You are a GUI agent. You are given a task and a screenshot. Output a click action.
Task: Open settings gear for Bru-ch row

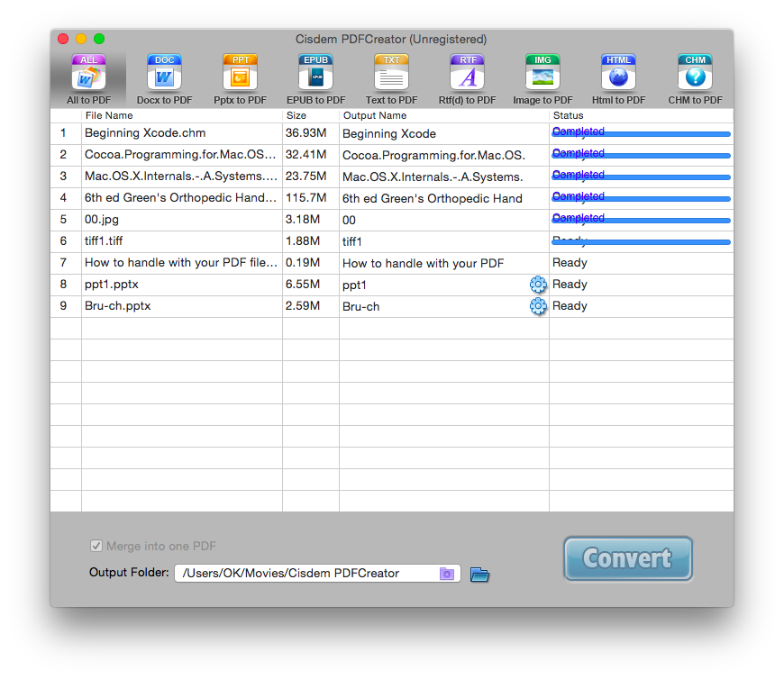point(538,306)
